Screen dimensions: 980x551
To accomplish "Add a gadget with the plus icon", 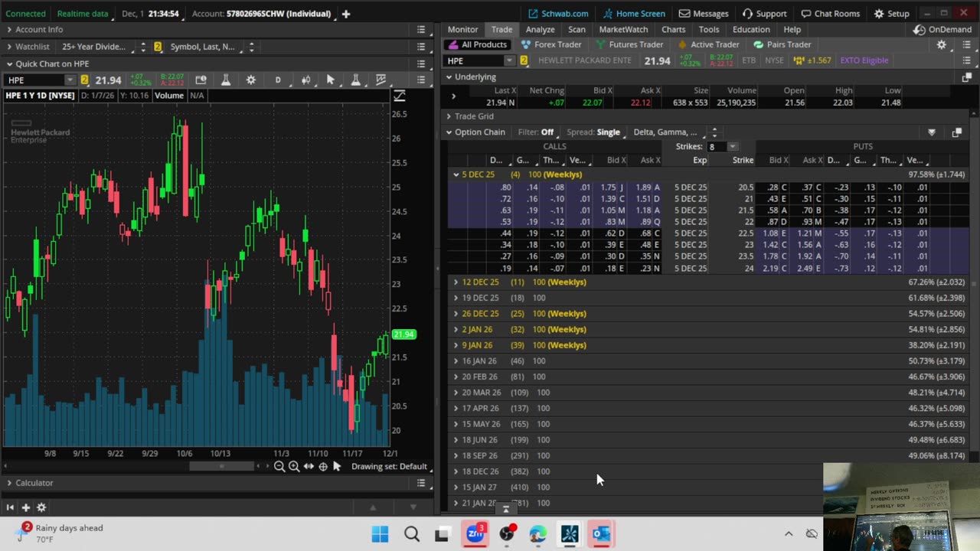I will tap(25, 507).
